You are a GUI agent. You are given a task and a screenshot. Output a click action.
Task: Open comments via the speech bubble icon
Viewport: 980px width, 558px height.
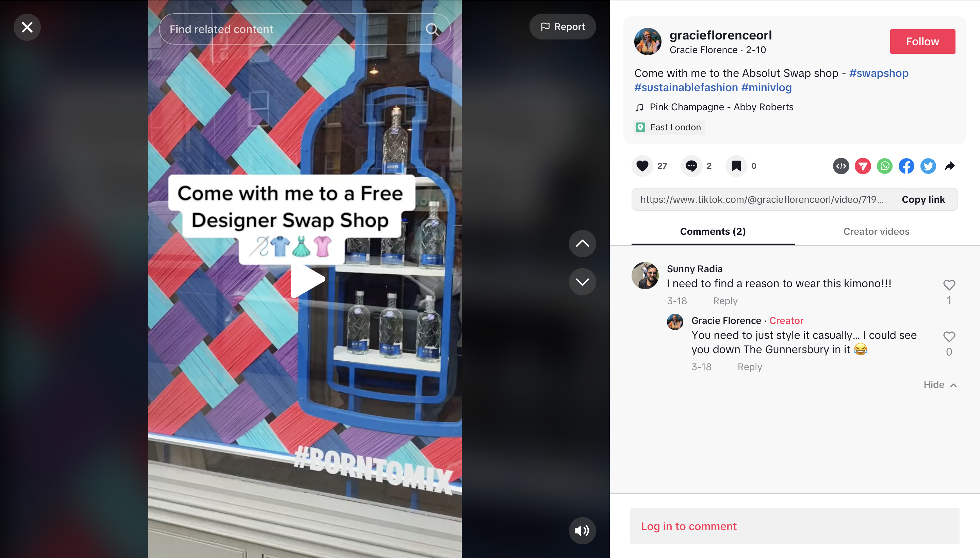pyautogui.click(x=691, y=166)
